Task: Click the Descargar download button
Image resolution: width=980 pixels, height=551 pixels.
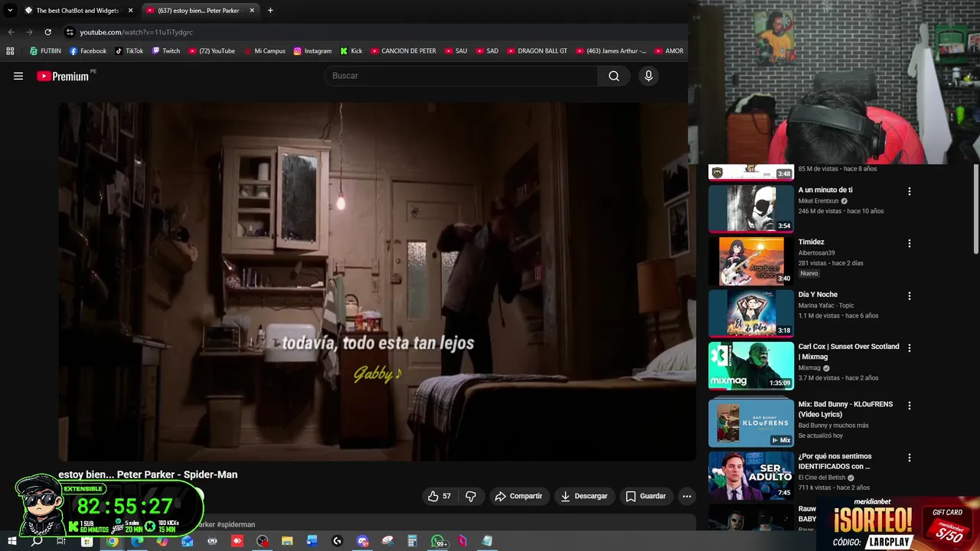Action: point(583,496)
